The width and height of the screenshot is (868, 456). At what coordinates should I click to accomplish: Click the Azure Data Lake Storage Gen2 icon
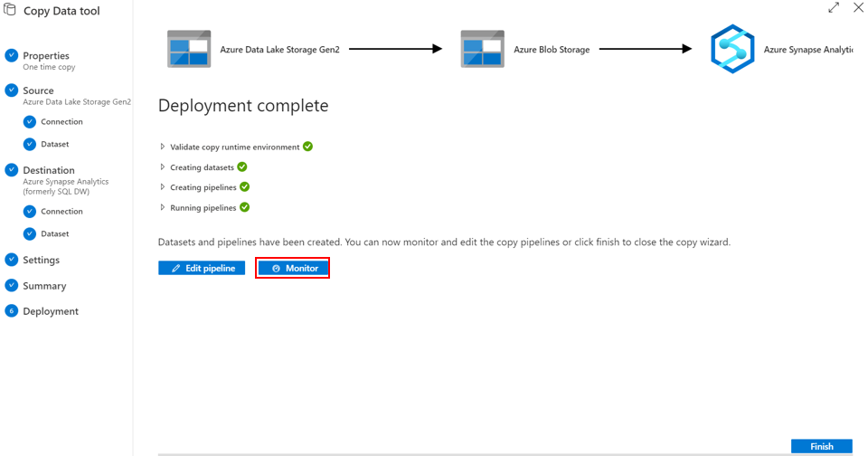[189, 49]
